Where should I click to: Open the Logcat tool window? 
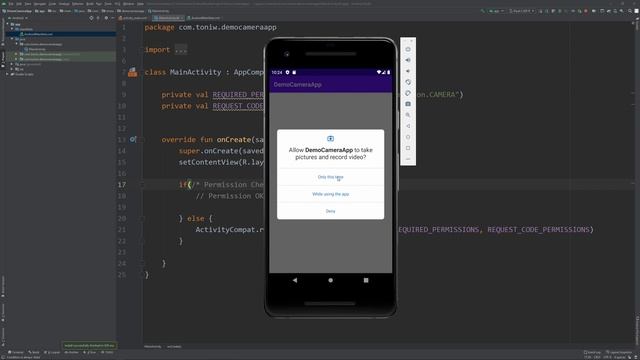pyautogui.click(x=52, y=352)
